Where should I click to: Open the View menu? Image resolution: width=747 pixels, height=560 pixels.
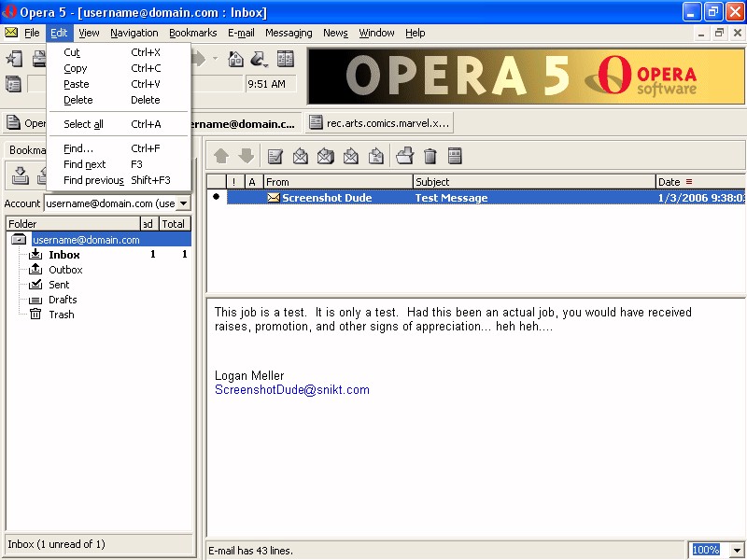pos(89,33)
